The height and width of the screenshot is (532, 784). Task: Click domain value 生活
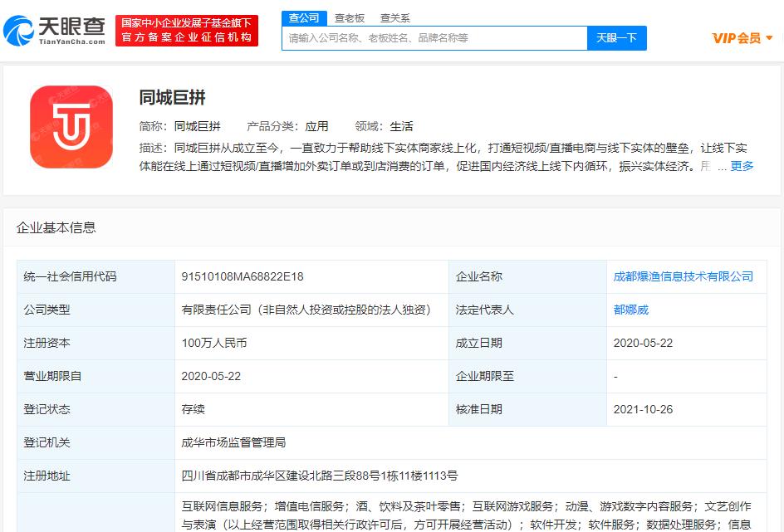(401, 126)
